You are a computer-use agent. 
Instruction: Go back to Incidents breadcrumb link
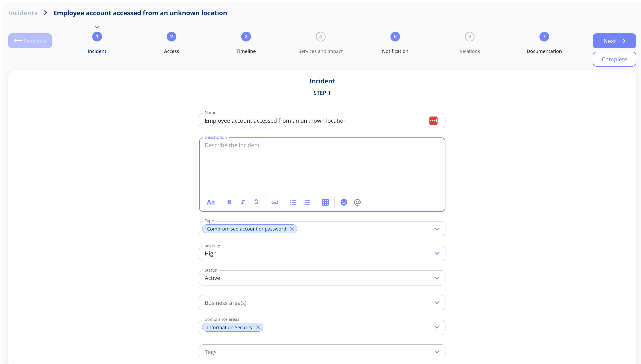(x=23, y=13)
